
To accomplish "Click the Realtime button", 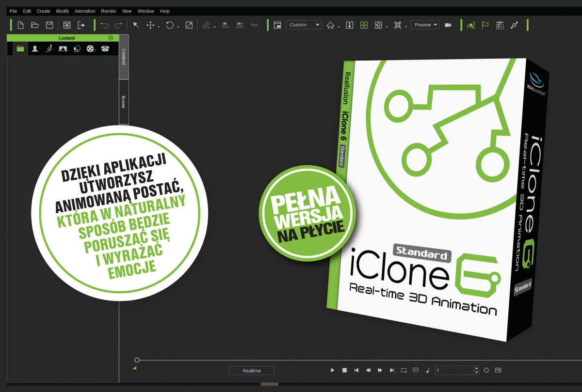I will point(251,371).
